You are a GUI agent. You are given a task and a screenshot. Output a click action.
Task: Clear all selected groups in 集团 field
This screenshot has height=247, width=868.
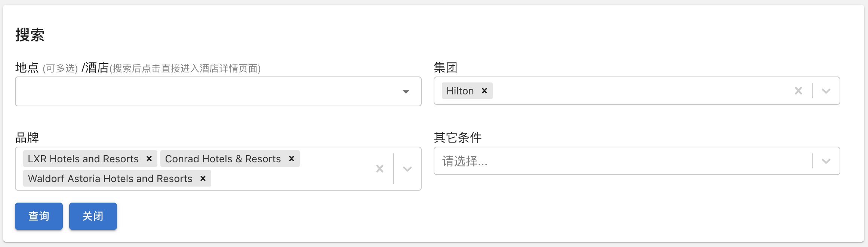(798, 91)
